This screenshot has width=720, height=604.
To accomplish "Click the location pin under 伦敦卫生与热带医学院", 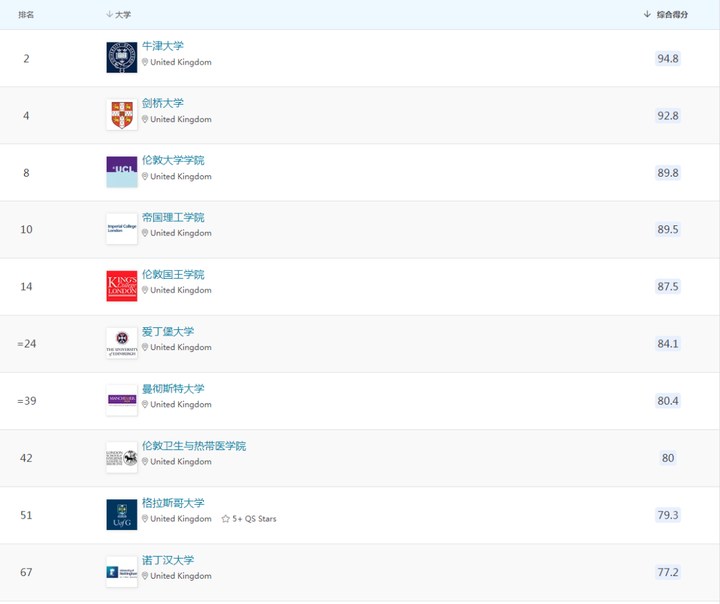I will click(x=145, y=462).
